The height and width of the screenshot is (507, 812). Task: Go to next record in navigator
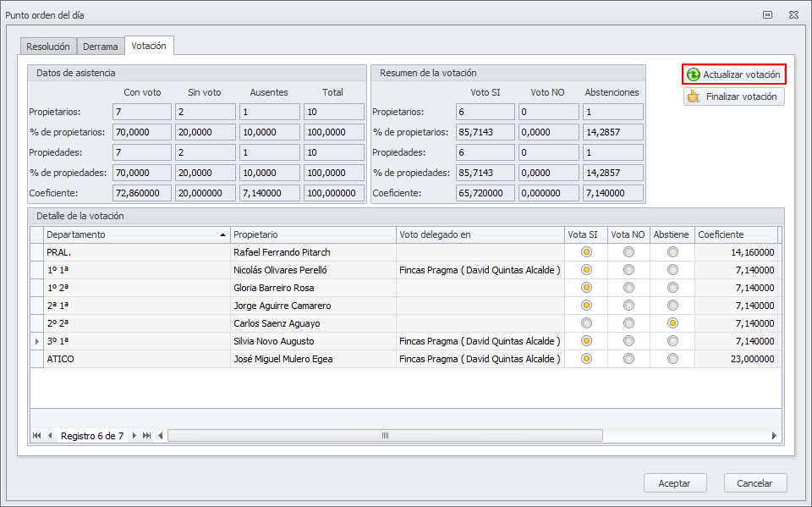point(134,436)
